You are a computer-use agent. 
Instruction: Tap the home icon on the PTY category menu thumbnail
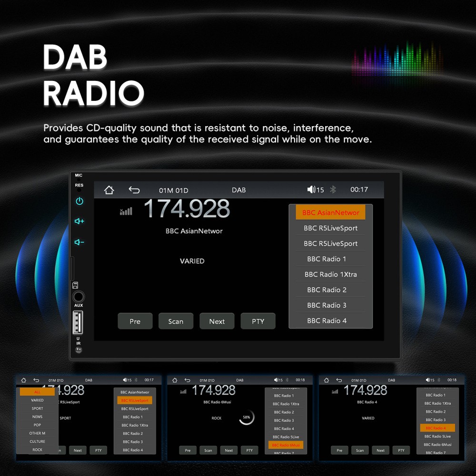click(x=24, y=380)
